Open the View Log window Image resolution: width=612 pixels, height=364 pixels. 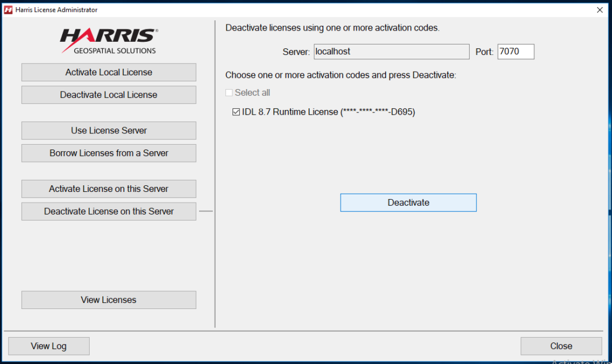click(x=49, y=346)
